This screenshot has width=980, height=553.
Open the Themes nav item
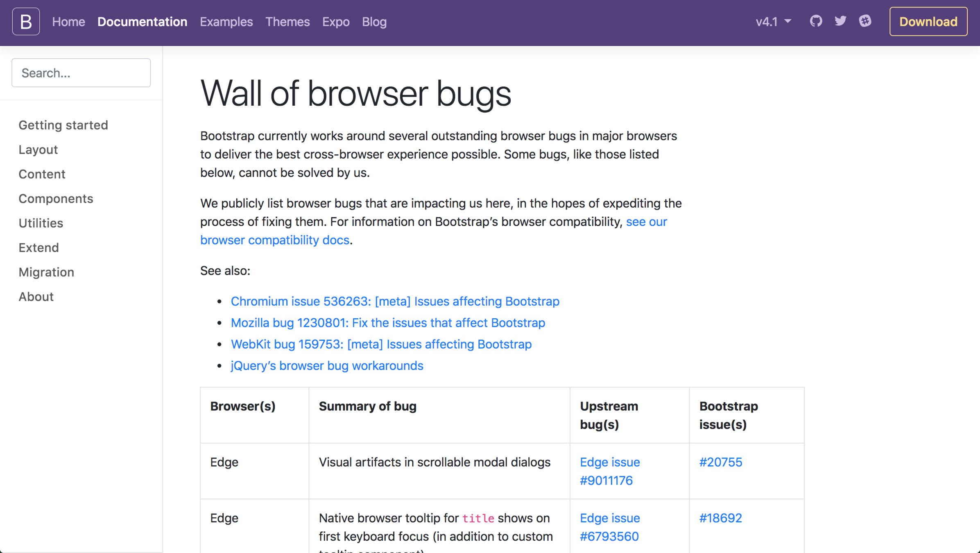(x=287, y=22)
